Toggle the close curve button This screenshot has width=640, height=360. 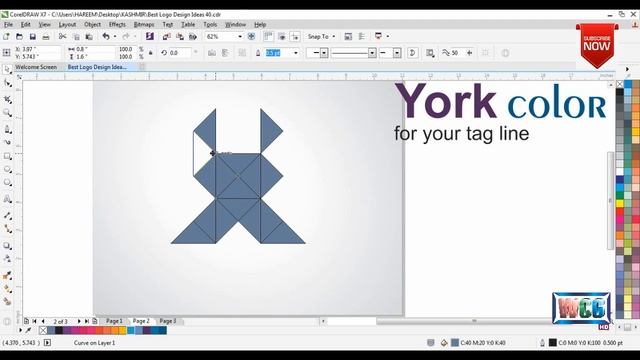pos(412,53)
